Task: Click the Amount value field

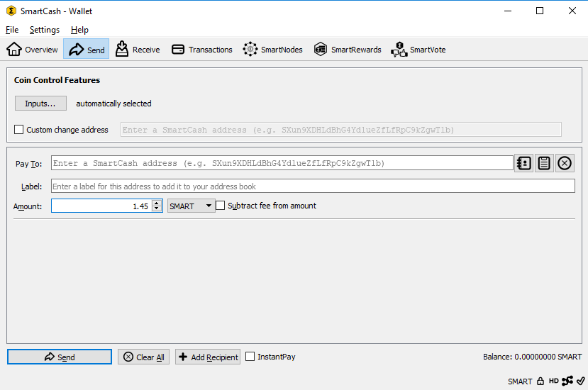Action: pos(101,206)
